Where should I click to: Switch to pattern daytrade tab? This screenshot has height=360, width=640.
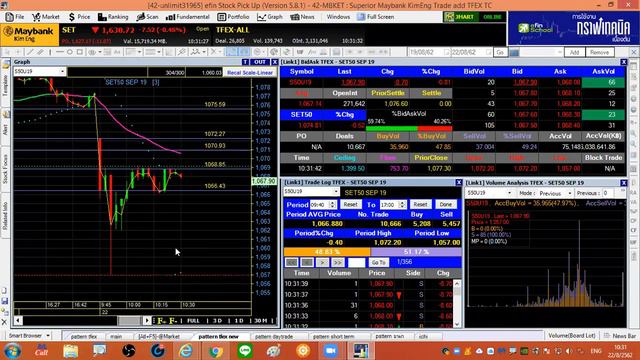[x=274, y=337]
